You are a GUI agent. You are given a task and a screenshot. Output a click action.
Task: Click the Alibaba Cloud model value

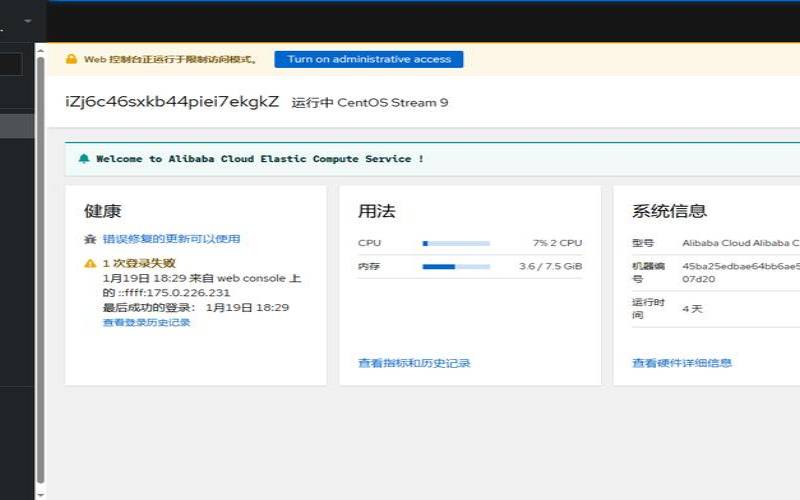(x=741, y=243)
